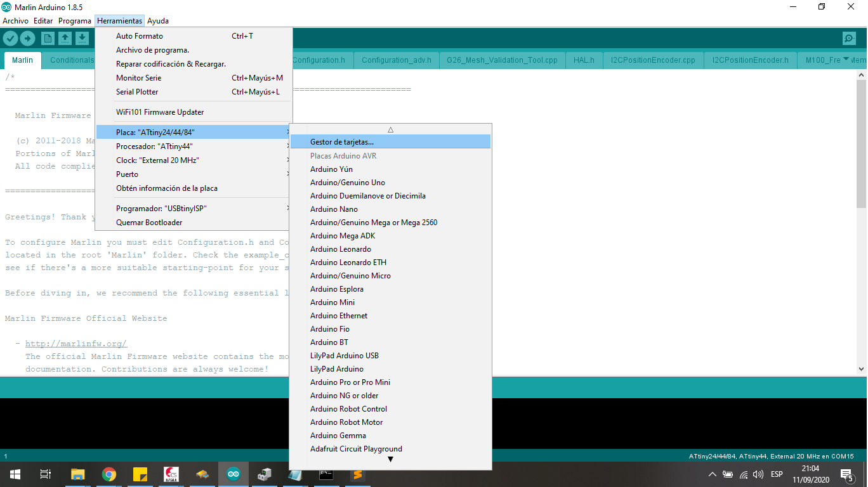
Task: Select the Arduino Nano board
Action: [390, 209]
